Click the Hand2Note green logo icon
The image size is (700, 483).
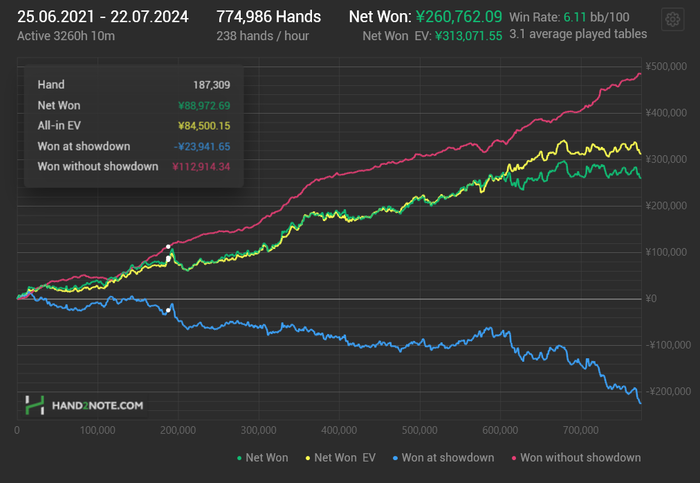pyautogui.click(x=34, y=405)
